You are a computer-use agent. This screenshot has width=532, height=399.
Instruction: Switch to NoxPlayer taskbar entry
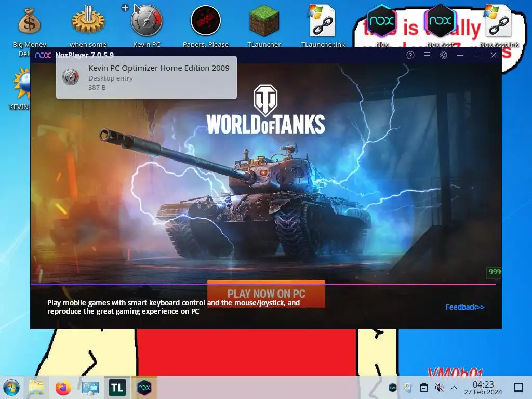[144, 388]
